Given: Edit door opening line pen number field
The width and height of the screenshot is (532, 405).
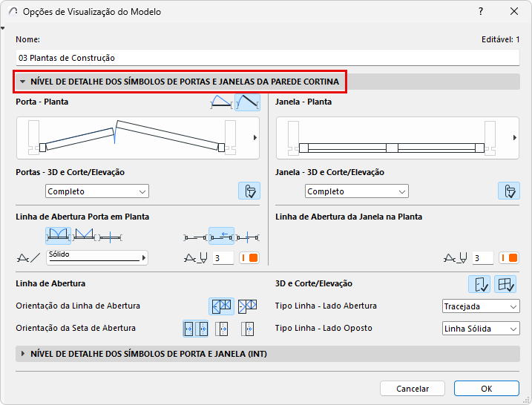Looking at the screenshot, I should [x=223, y=258].
